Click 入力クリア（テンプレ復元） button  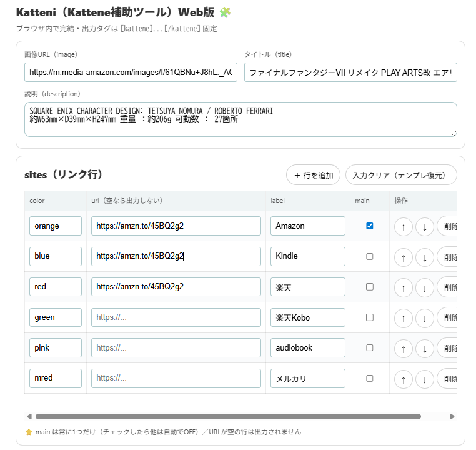pyautogui.click(x=400, y=175)
